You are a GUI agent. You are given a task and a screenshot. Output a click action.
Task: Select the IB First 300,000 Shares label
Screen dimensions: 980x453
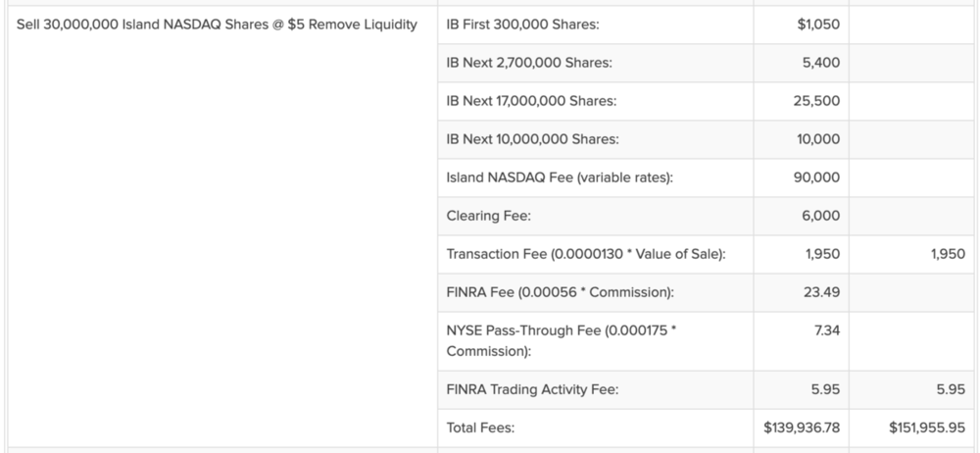[x=515, y=24]
